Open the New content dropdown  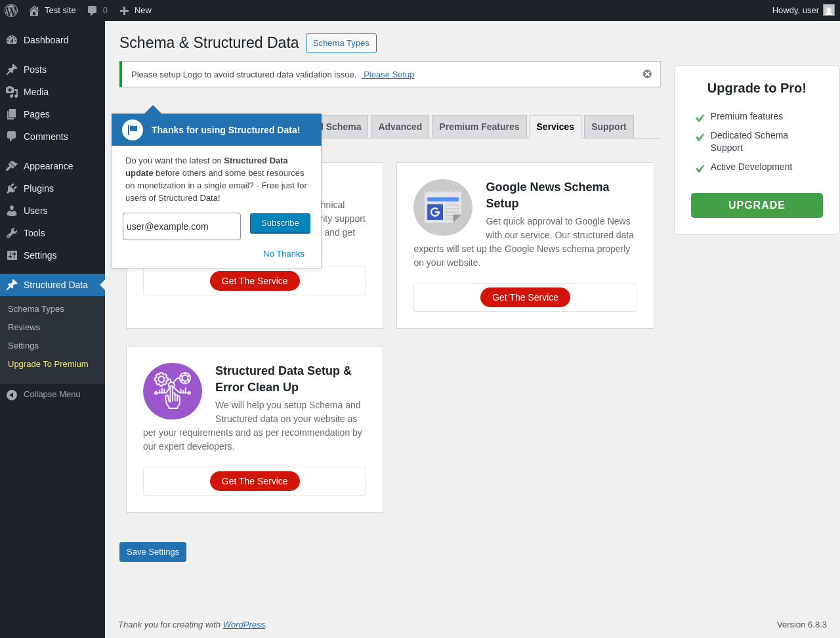[x=136, y=11]
